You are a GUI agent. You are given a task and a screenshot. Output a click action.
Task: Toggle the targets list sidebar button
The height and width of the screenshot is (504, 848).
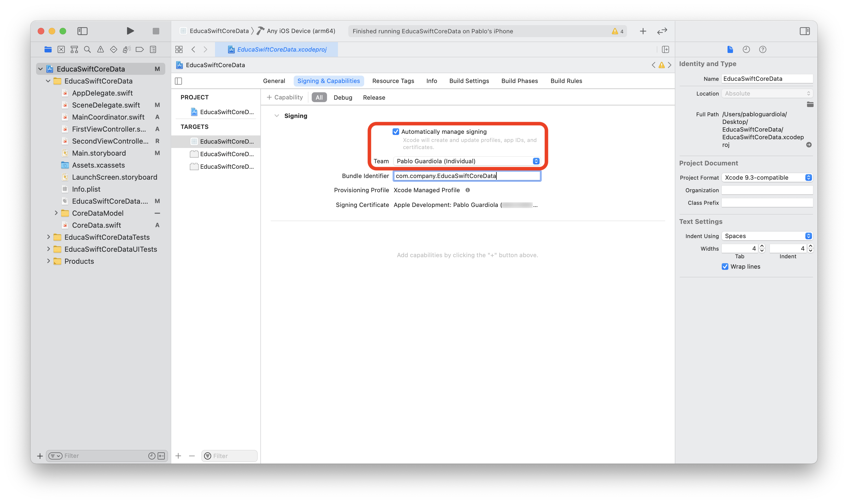click(x=178, y=81)
